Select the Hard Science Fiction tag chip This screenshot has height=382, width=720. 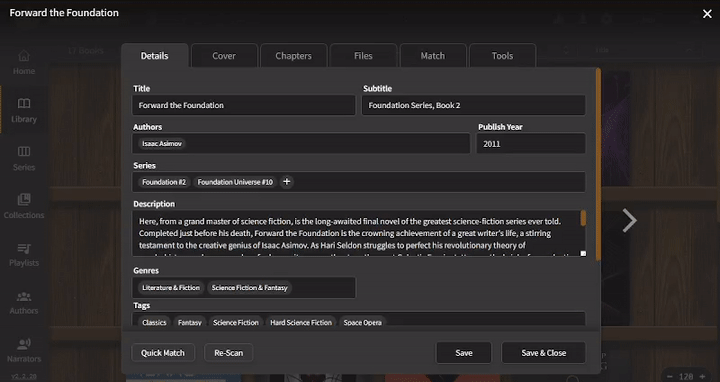pos(301,322)
